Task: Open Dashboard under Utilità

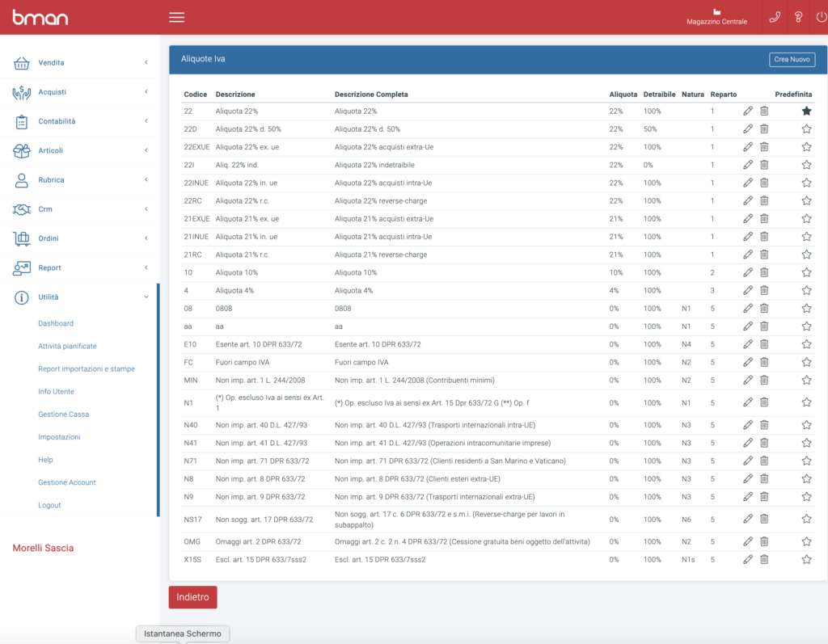Action: pos(56,323)
